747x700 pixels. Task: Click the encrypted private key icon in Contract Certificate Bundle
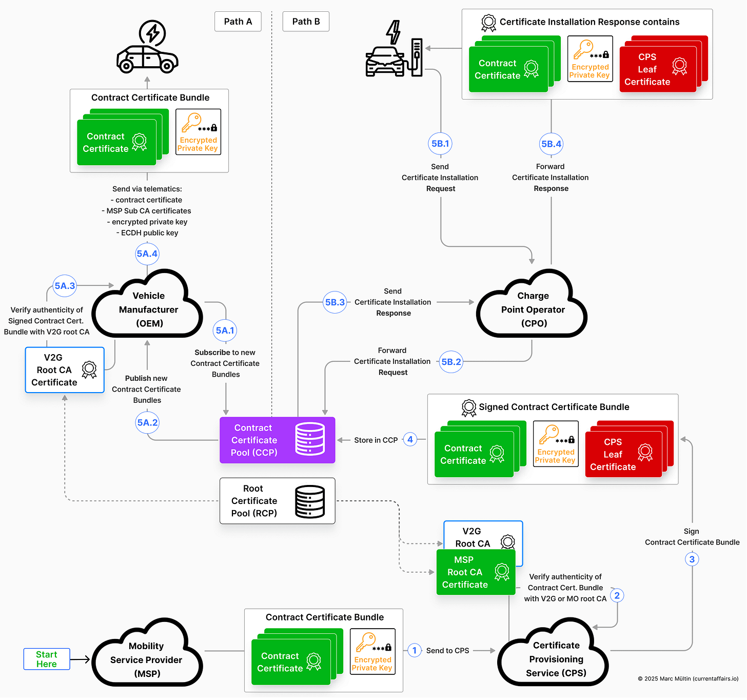click(198, 131)
